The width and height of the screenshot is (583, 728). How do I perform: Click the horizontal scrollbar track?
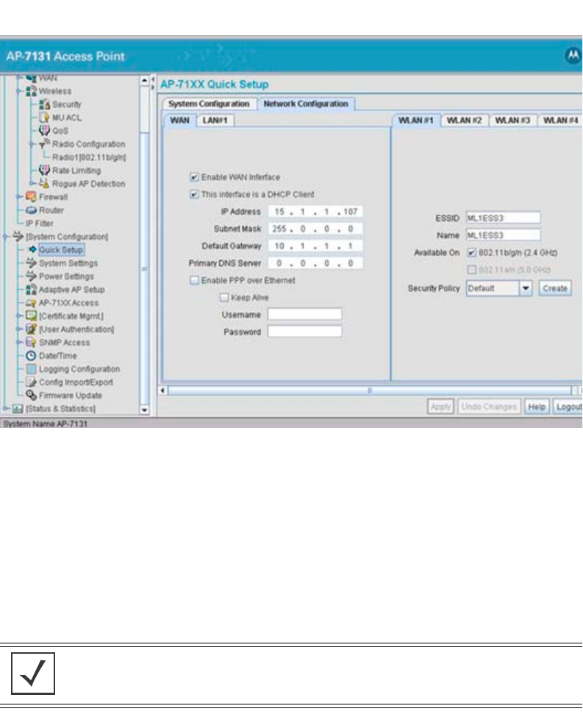pyautogui.click(x=370, y=390)
